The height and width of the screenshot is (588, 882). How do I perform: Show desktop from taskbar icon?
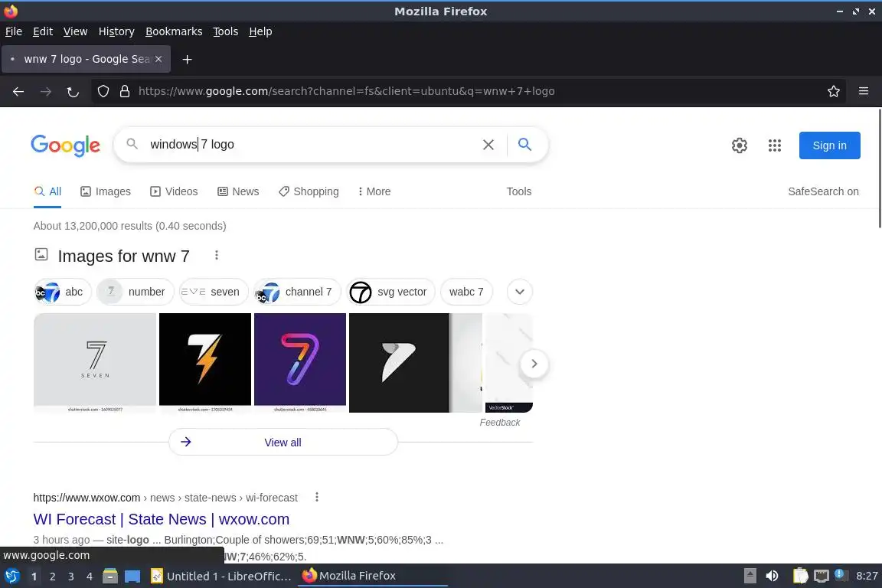click(132, 577)
